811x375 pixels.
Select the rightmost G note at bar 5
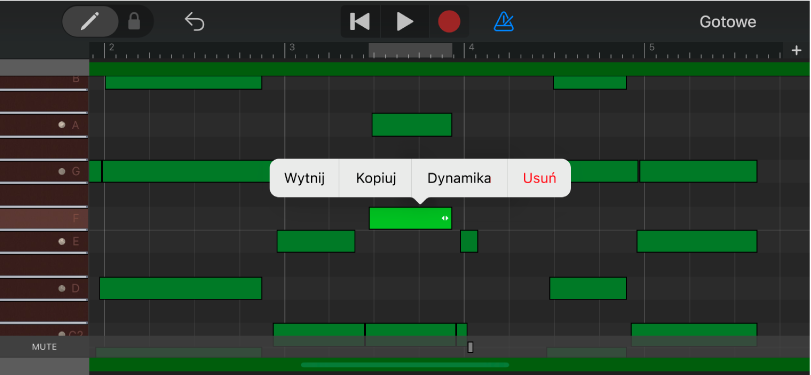click(x=698, y=171)
